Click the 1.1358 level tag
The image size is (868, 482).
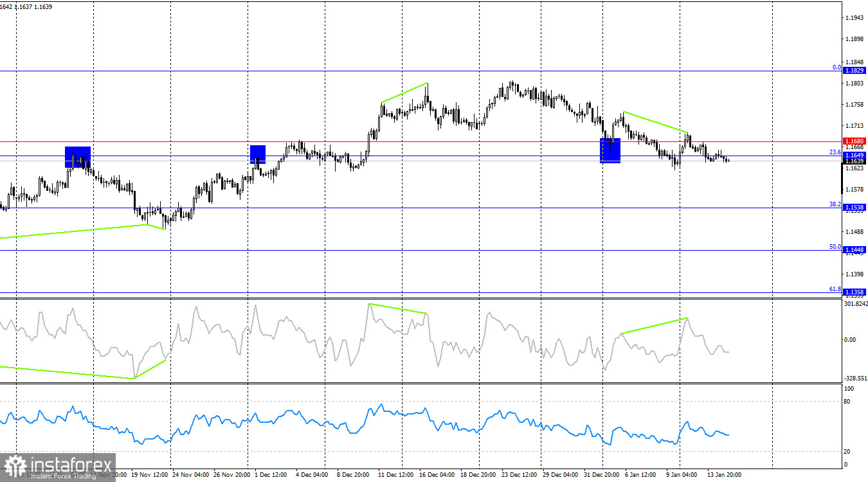pos(853,291)
